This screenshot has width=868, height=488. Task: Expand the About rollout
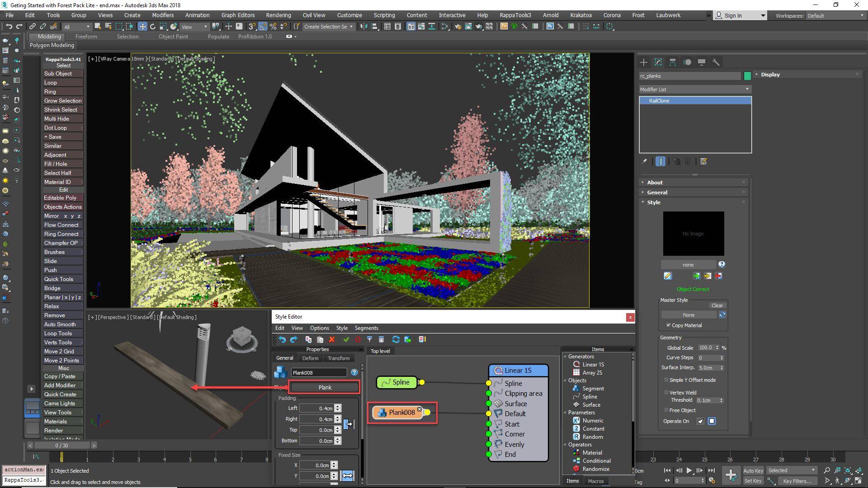(x=654, y=183)
